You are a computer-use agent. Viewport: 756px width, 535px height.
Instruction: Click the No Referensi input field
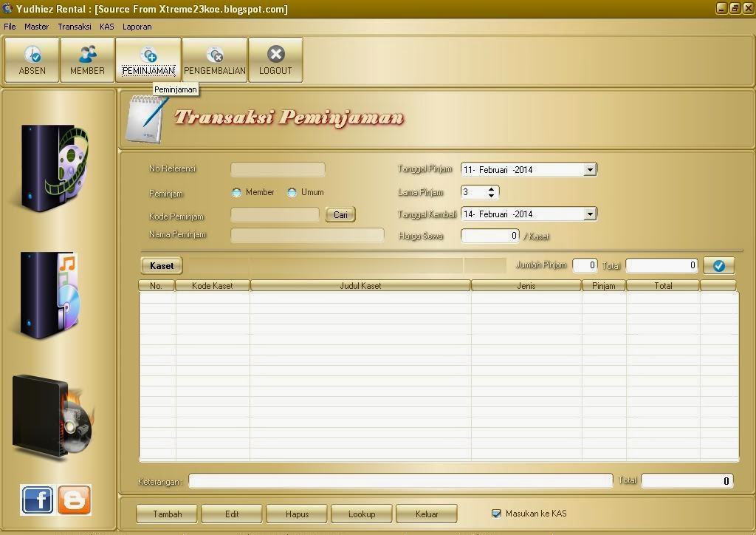pyautogui.click(x=278, y=169)
